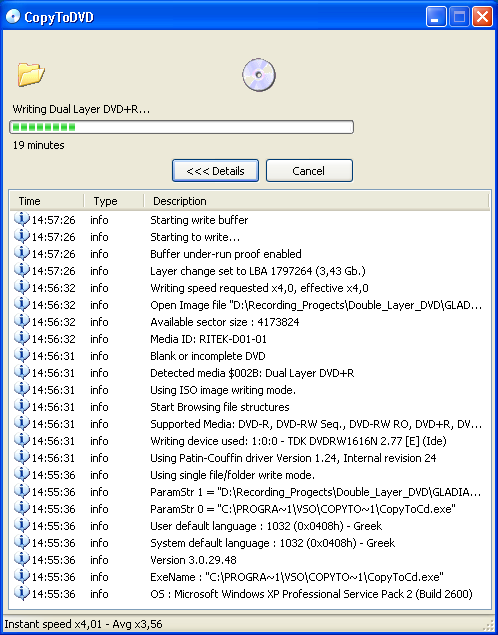Click info icon for 'Version 3.0.29.48' row
Image resolution: width=498 pixels, height=635 pixels.
pyautogui.click(x=21, y=560)
